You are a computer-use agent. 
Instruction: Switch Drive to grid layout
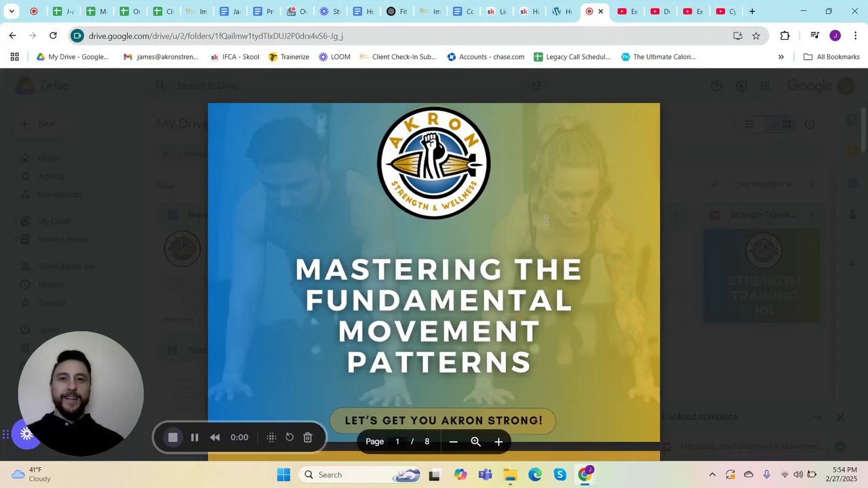tap(782, 125)
